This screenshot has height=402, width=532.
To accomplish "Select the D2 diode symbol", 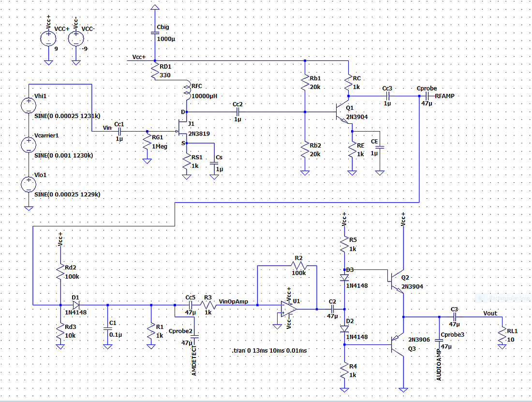I will (x=344, y=329).
